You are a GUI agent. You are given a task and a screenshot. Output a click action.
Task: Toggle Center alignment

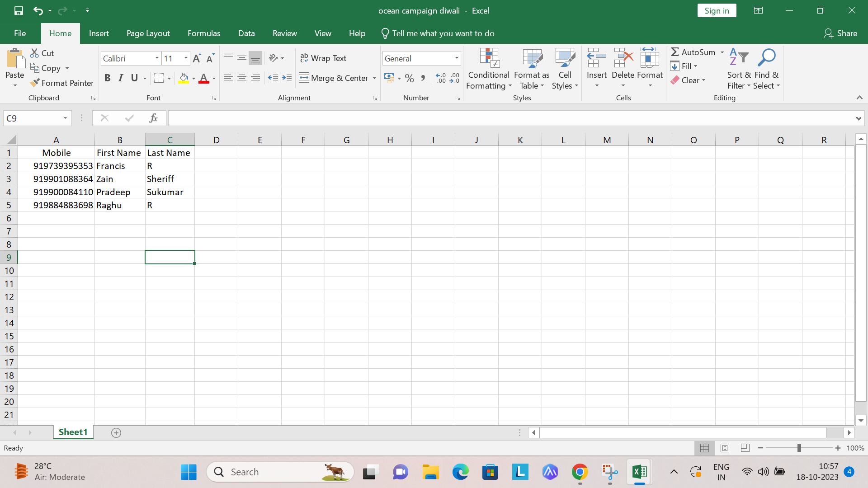point(242,78)
